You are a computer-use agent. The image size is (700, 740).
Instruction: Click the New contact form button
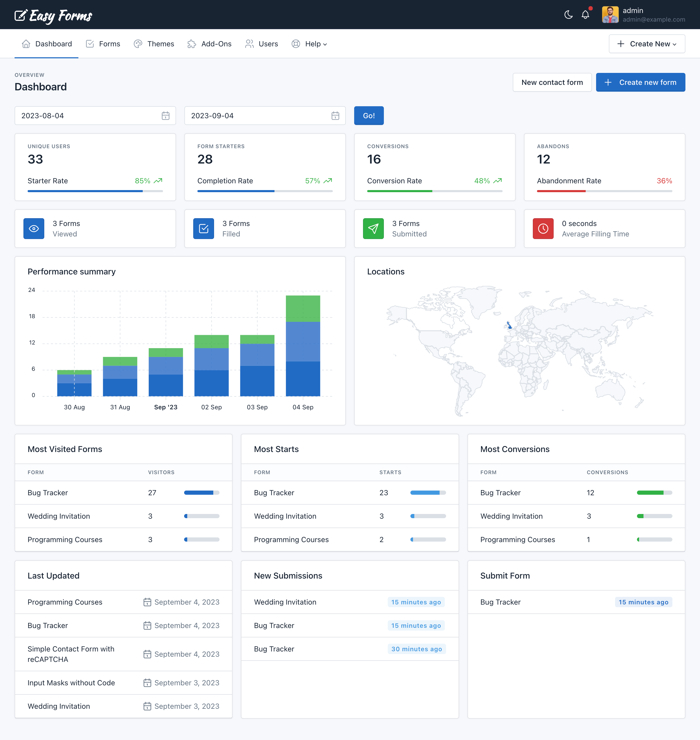tap(551, 82)
